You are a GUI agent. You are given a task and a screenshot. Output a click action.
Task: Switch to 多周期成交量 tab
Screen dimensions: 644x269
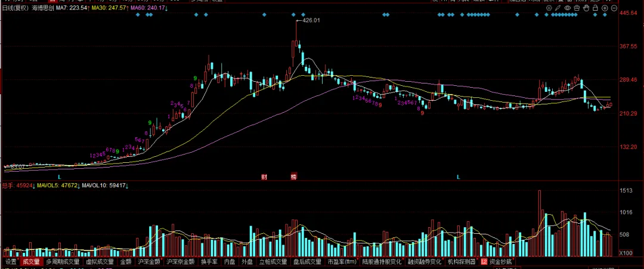click(x=63, y=261)
